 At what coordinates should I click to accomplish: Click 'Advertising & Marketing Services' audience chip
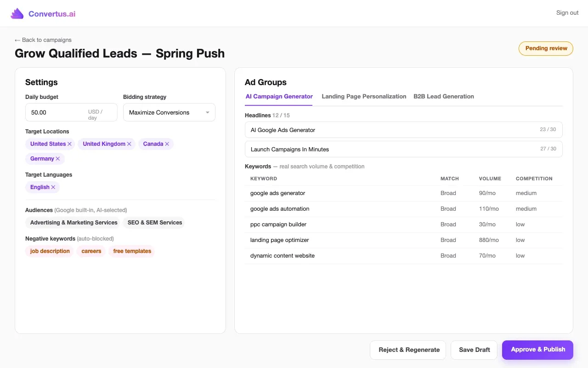point(74,223)
